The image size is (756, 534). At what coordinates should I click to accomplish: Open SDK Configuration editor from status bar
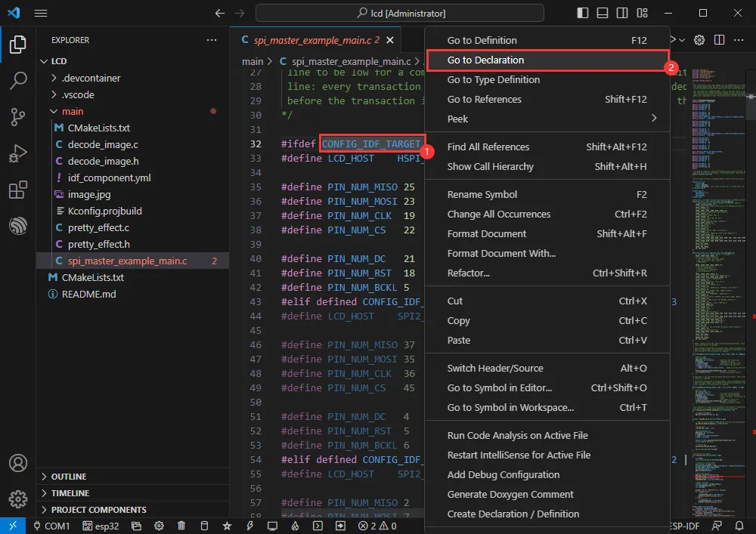[x=156, y=525]
